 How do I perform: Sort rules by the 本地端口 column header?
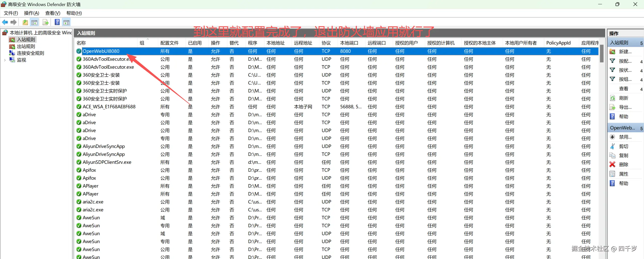coord(352,43)
